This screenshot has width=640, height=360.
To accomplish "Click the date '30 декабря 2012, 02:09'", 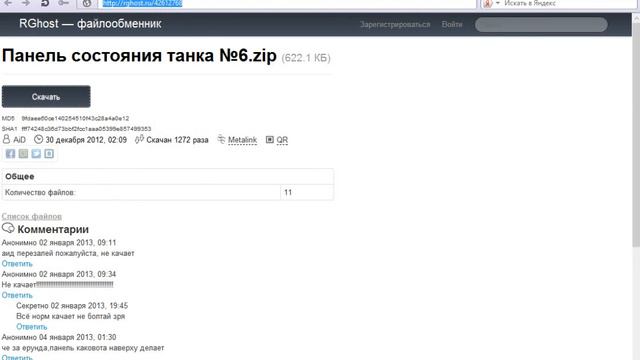I will pyautogui.click(x=86, y=140).
